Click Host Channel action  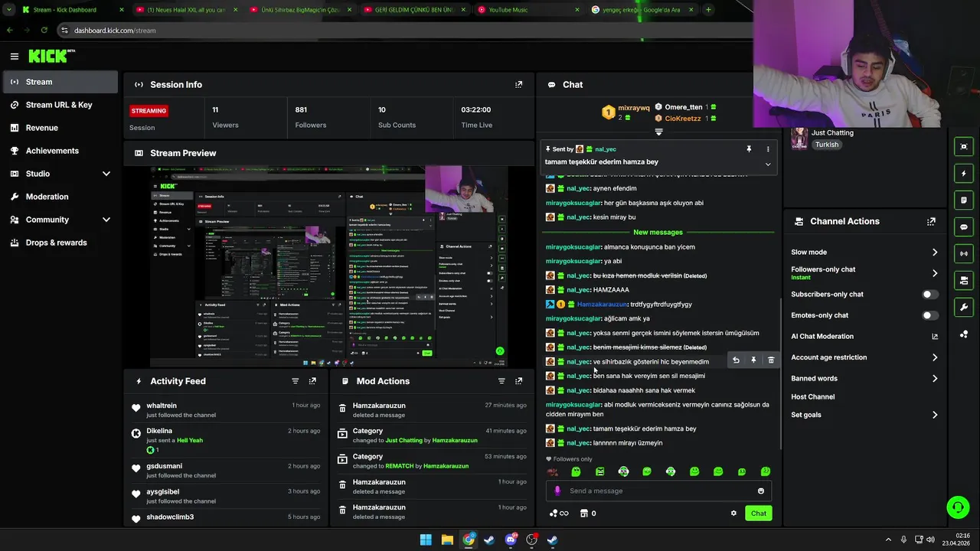point(812,396)
